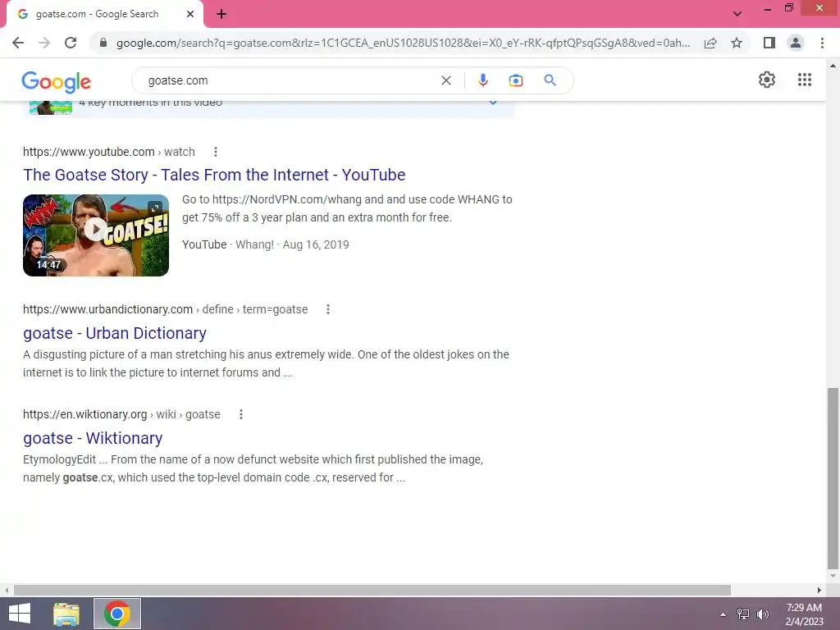
Task: Open the network tray icon
Action: [743, 614]
